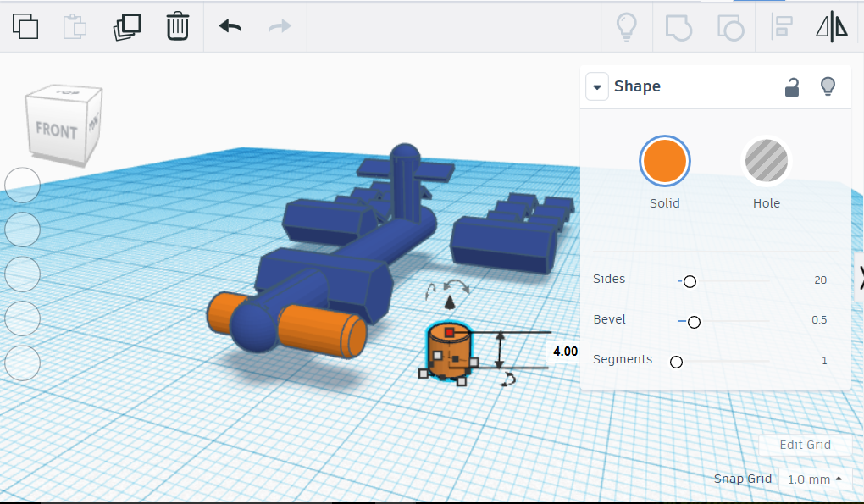Click the Sides slider handle
This screenshot has height=504, width=864.
tap(690, 281)
